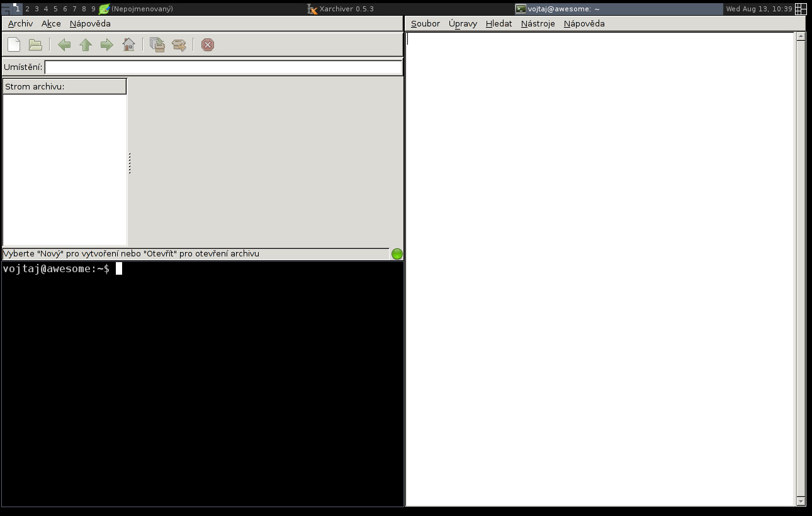Go back with the left arrow
Image resolution: width=812 pixels, height=516 pixels.
64,45
